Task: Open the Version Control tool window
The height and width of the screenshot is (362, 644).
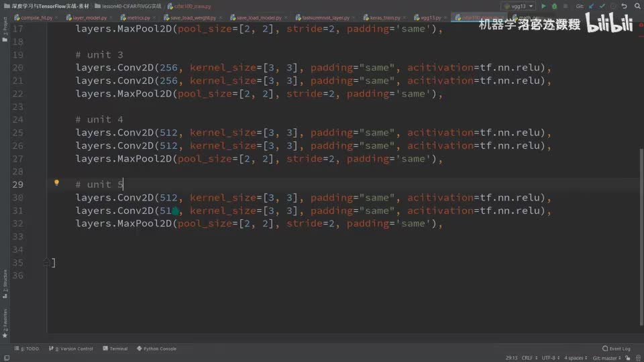Action: pos(71,349)
